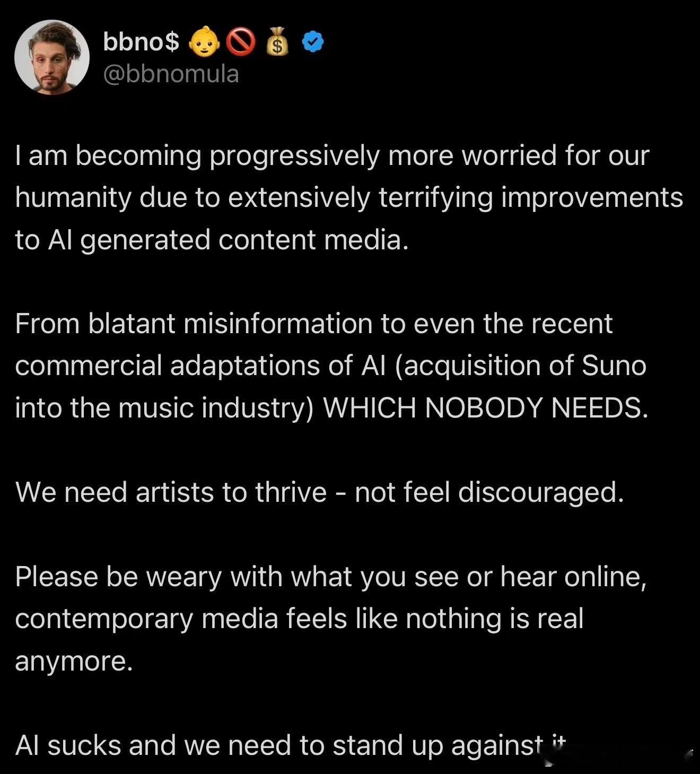Click the money bag emoji
This screenshot has height=774, width=700.
click(276, 42)
